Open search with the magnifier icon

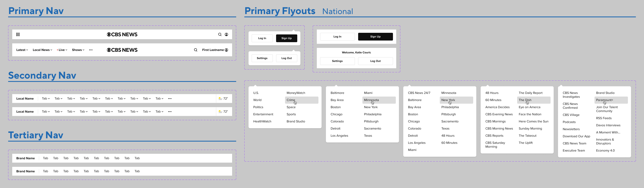220,34
